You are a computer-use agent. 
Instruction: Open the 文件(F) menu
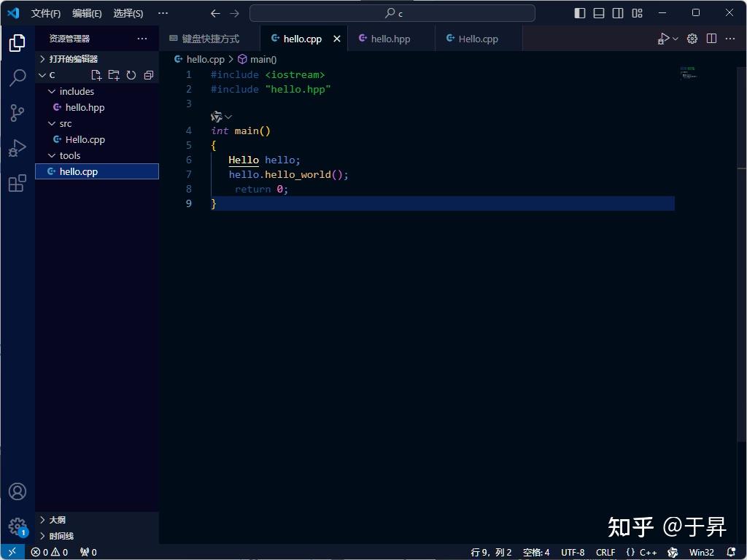click(x=46, y=13)
